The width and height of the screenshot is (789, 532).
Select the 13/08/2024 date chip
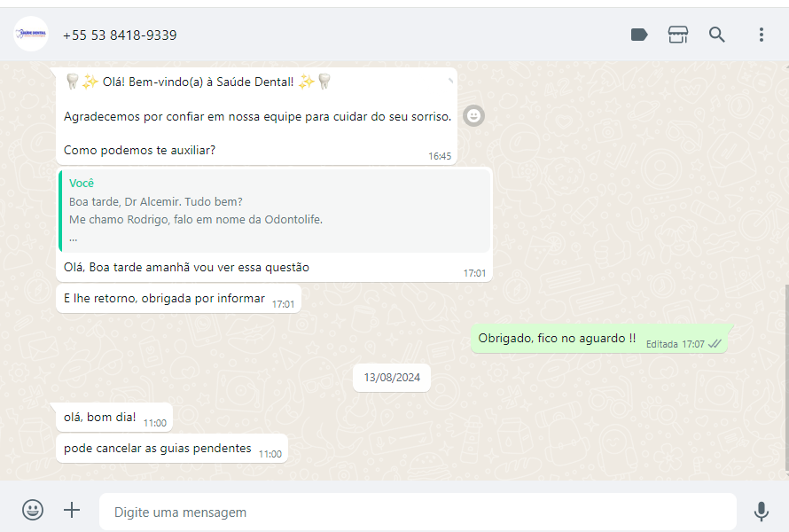coord(392,378)
